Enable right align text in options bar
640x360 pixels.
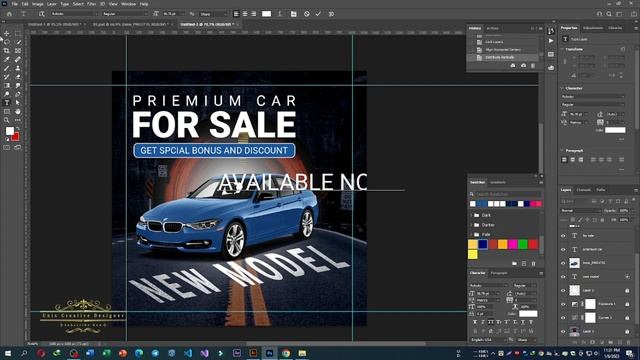[253, 14]
